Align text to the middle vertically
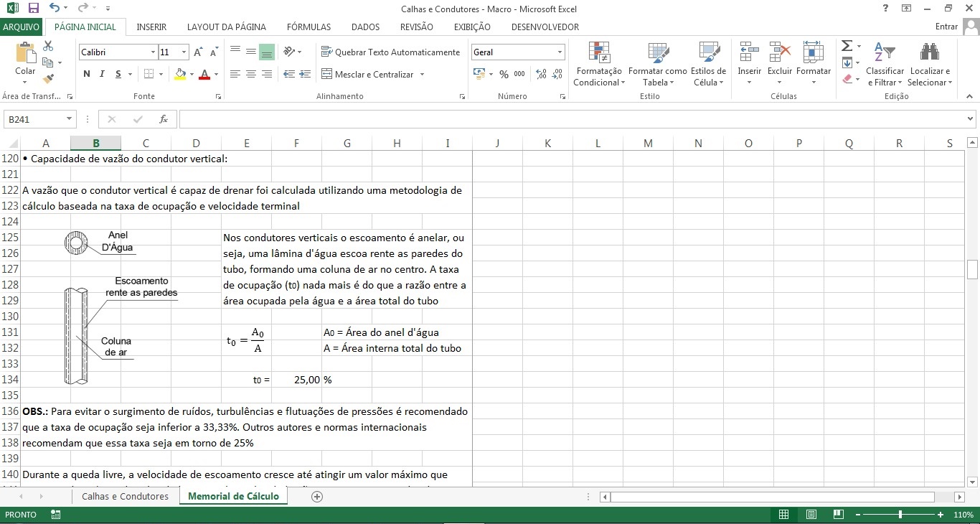 pos(250,52)
